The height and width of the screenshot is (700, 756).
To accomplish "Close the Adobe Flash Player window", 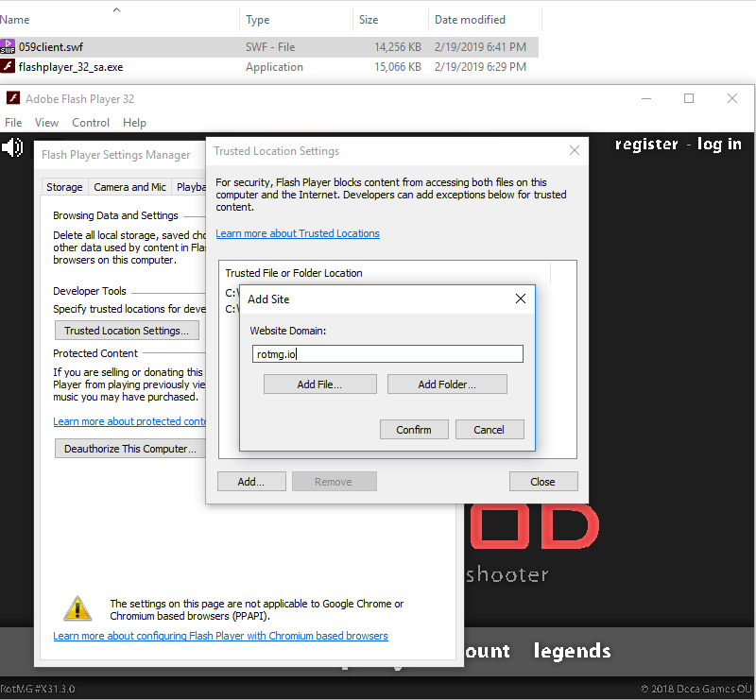I will [x=731, y=98].
